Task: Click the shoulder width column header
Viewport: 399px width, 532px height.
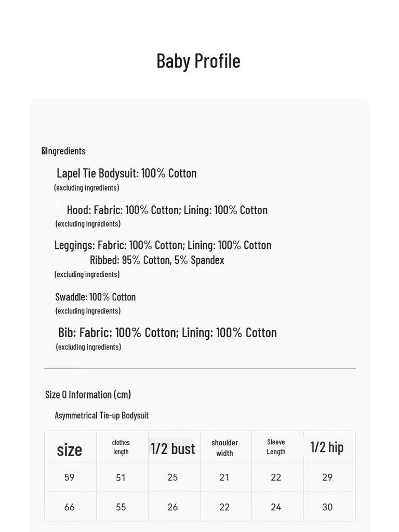Action: click(x=224, y=448)
